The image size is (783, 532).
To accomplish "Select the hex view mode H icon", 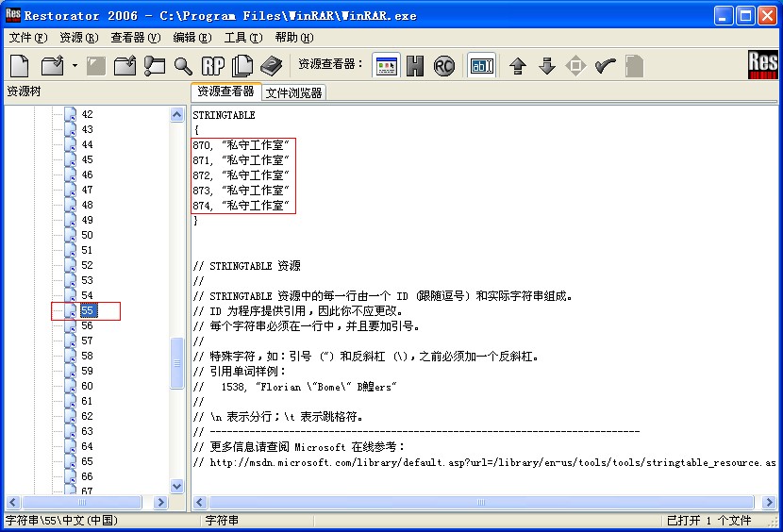I will click(415, 66).
